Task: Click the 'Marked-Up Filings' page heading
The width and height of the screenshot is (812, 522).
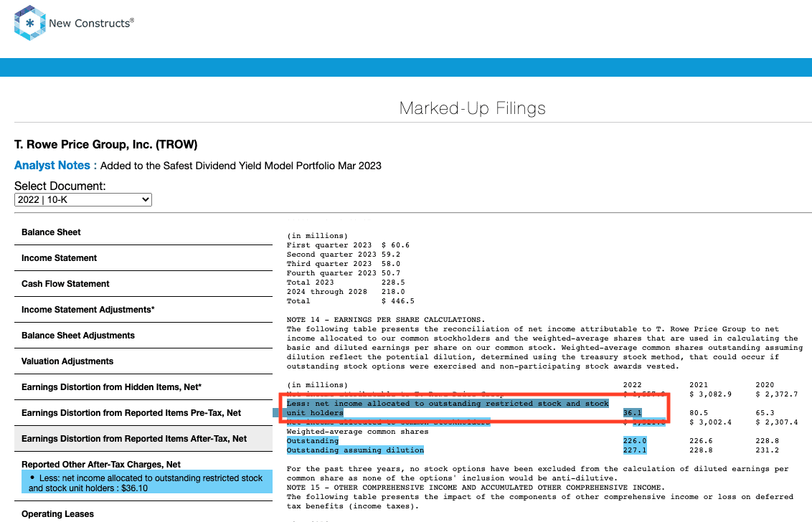Action: coord(472,108)
